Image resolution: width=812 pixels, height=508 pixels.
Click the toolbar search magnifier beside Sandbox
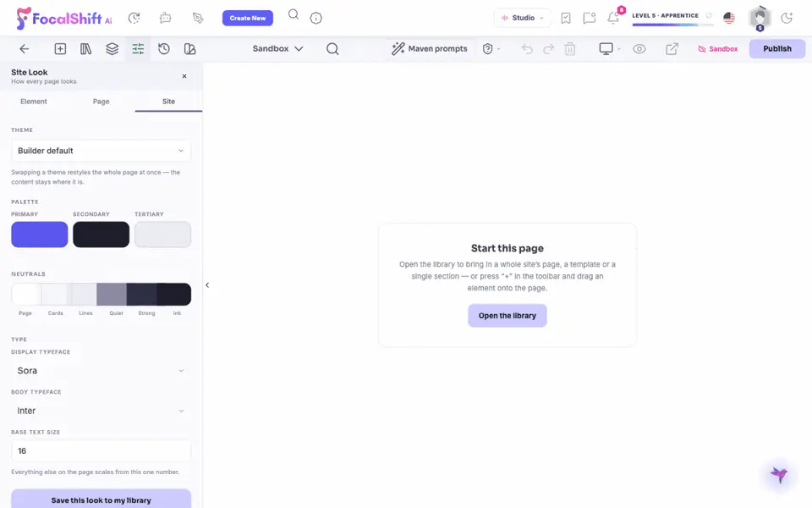click(x=332, y=49)
